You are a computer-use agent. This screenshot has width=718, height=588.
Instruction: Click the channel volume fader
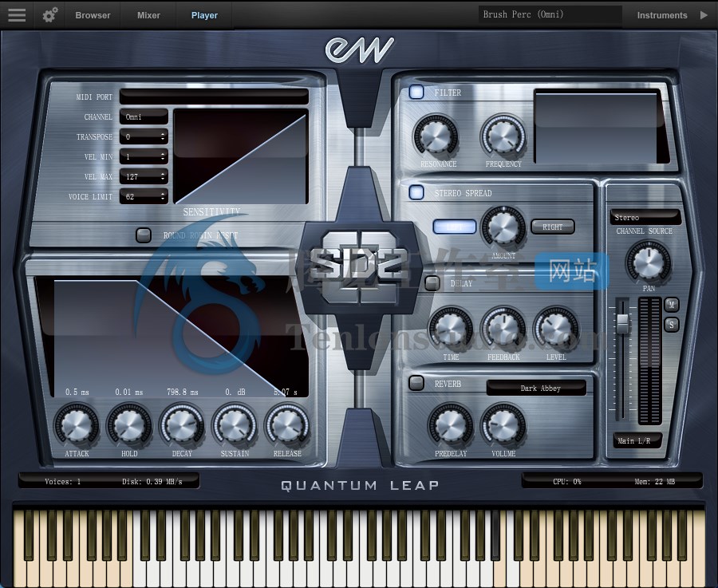(x=622, y=323)
